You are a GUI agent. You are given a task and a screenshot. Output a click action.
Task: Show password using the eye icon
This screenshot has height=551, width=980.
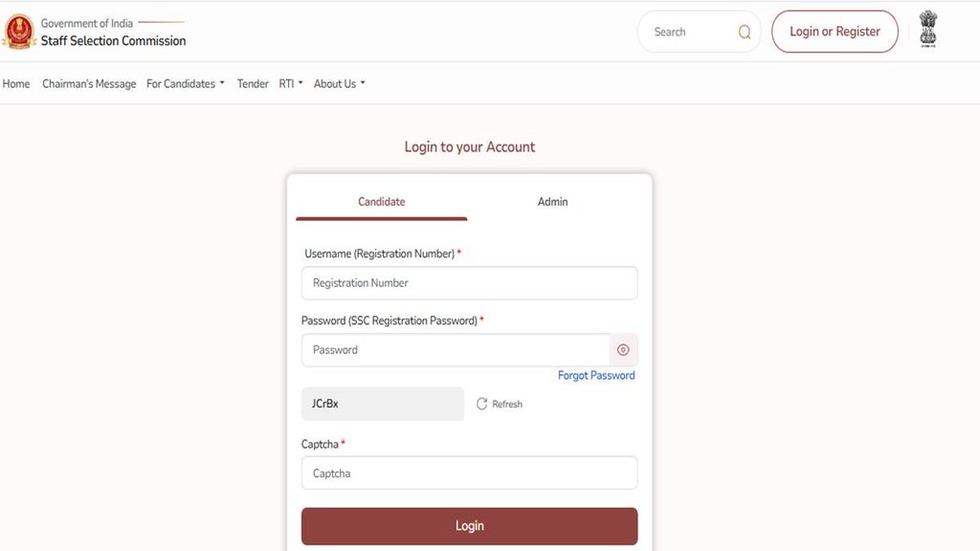[x=623, y=350]
